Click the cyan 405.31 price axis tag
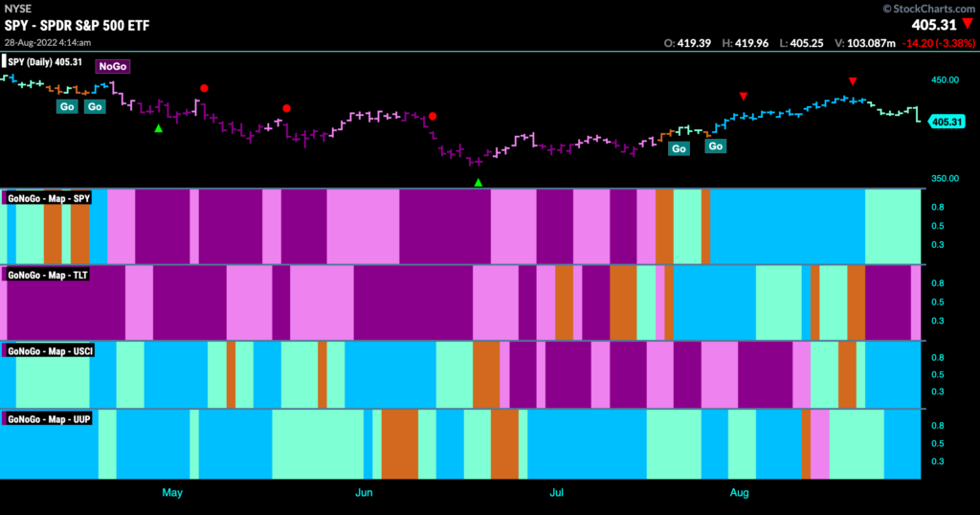 point(947,122)
